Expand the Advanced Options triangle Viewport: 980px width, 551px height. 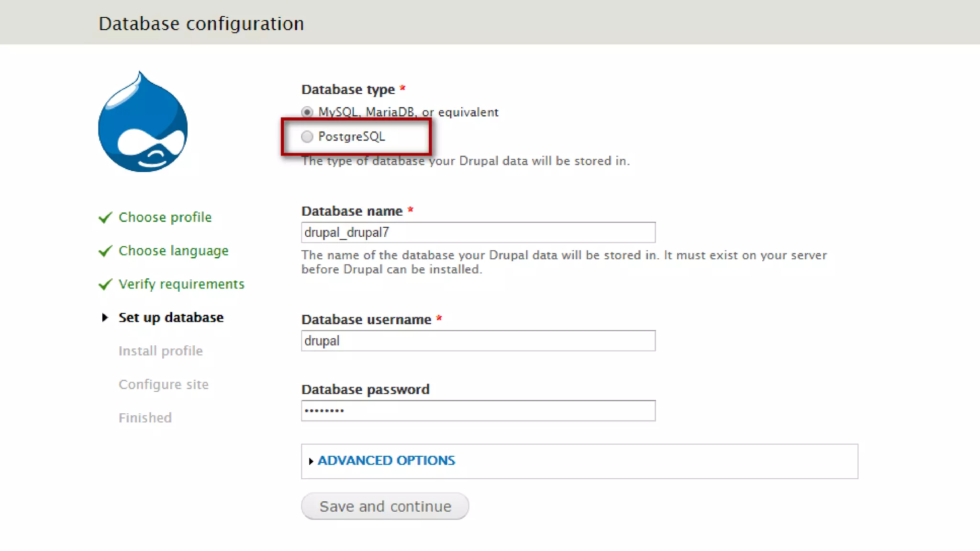[311, 461]
